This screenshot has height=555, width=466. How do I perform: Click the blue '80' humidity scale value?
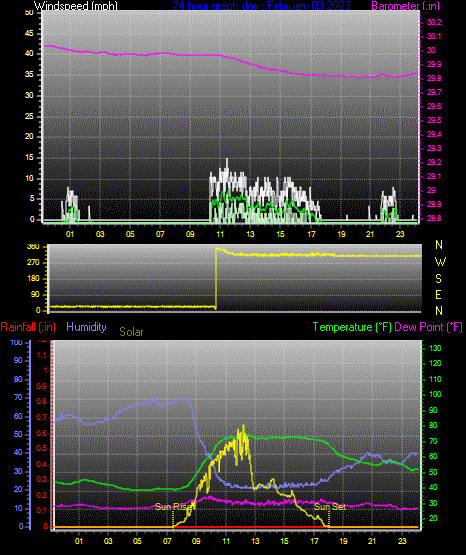pyautogui.click(x=18, y=379)
